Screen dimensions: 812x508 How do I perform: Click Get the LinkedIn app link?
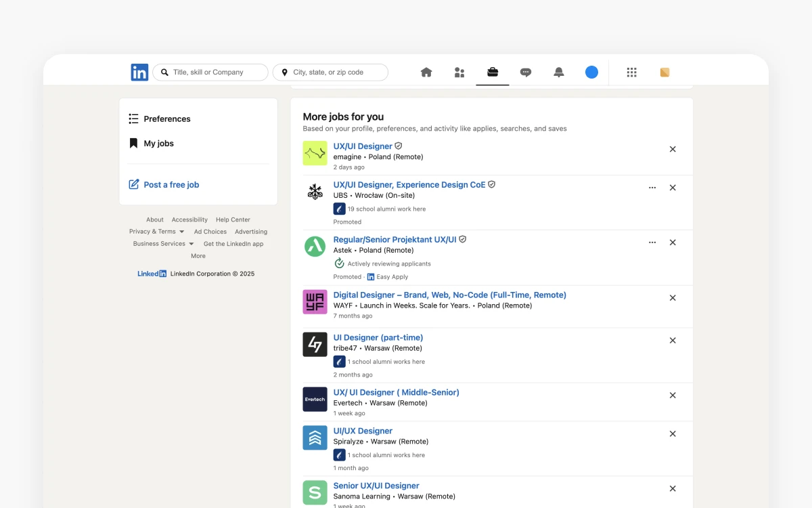tap(233, 244)
